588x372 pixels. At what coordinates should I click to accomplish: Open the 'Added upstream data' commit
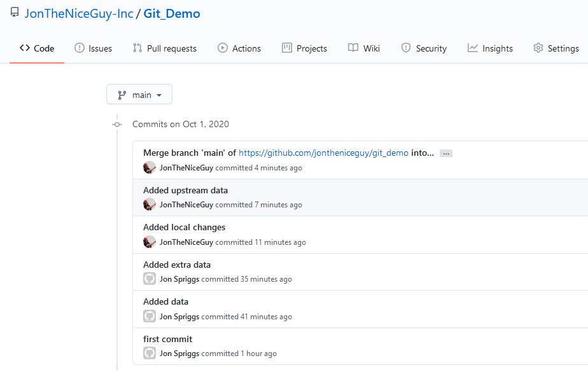[x=185, y=190]
